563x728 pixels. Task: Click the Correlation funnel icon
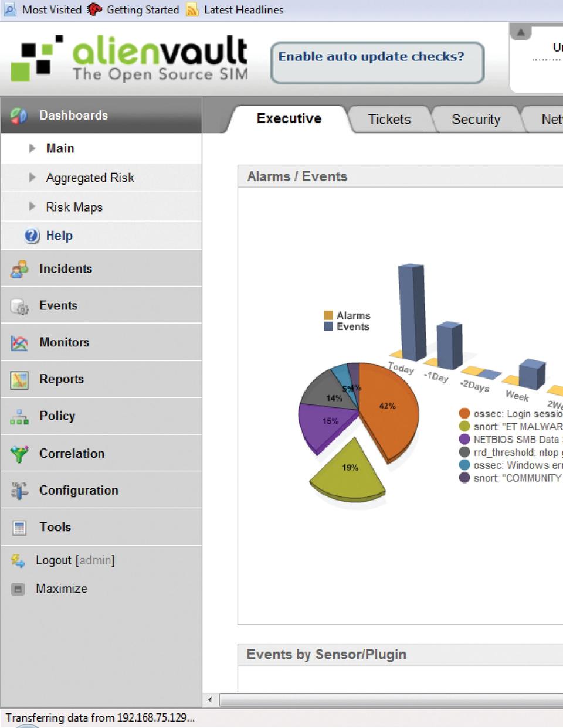(x=19, y=454)
